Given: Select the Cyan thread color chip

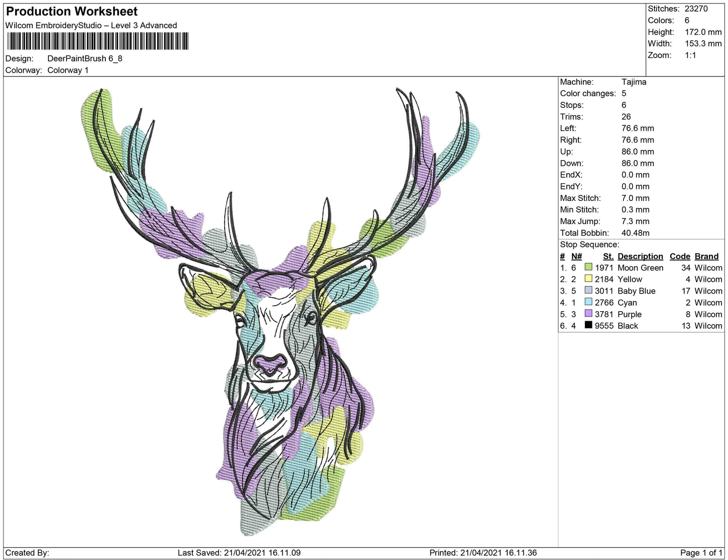Looking at the screenshot, I should point(588,303).
